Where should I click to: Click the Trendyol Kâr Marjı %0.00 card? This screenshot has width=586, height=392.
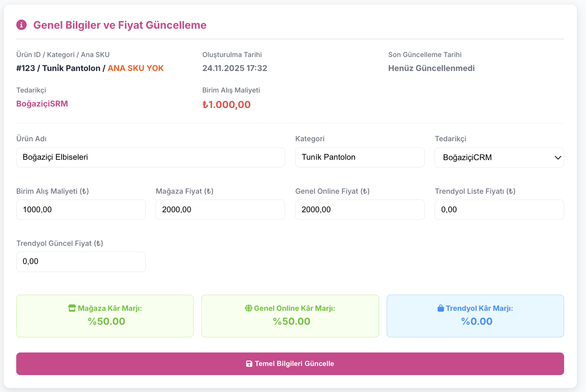(475, 316)
